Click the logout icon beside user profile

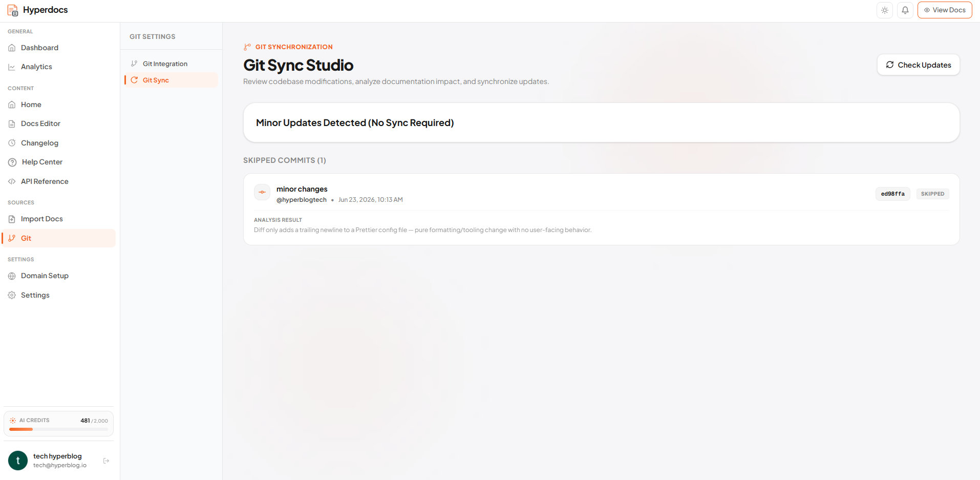106,461
